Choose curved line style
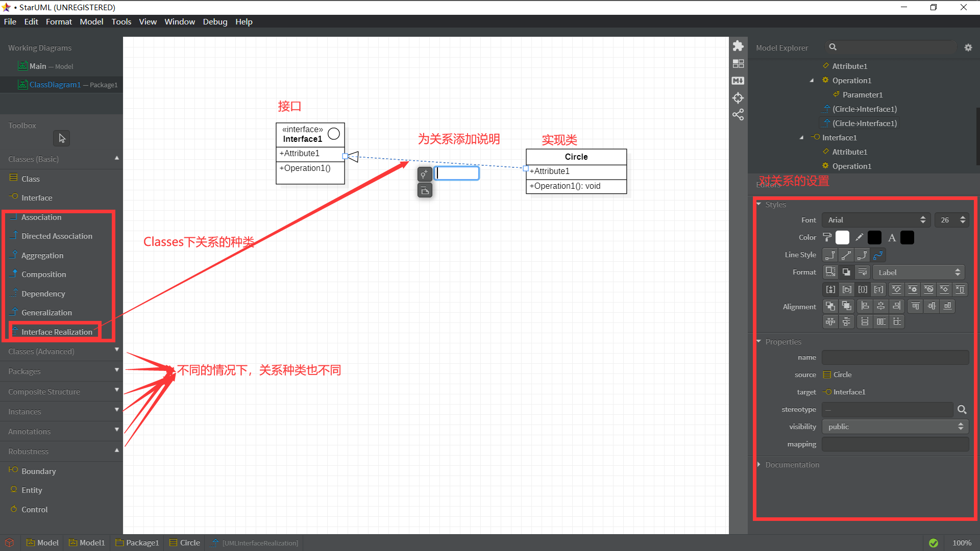 [x=878, y=255]
